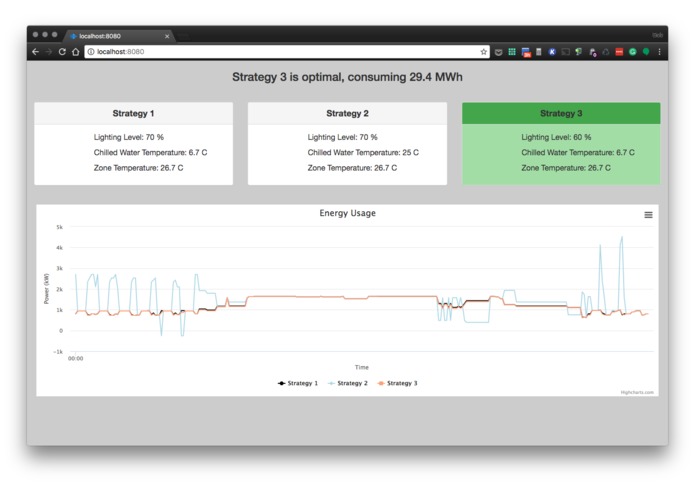Click Strategy 3 Chilled Water Temperature: 6.7 C
The image size is (695, 494).
578,152
